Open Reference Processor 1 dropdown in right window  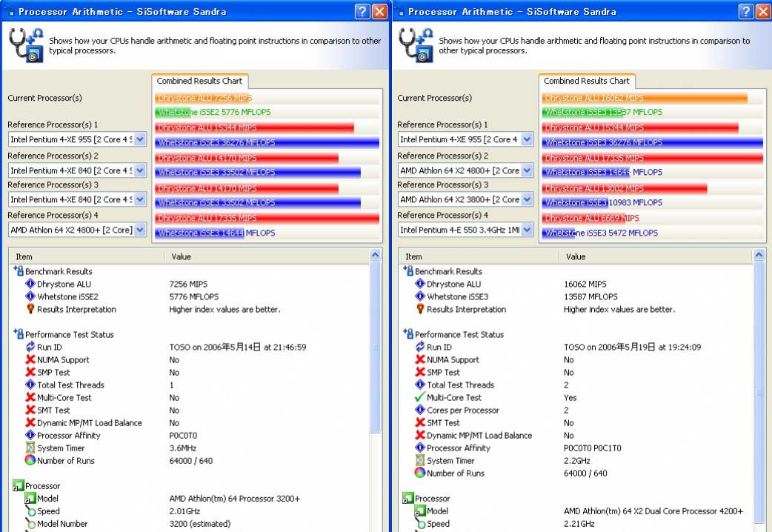pyautogui.click(x=527, y=139)
